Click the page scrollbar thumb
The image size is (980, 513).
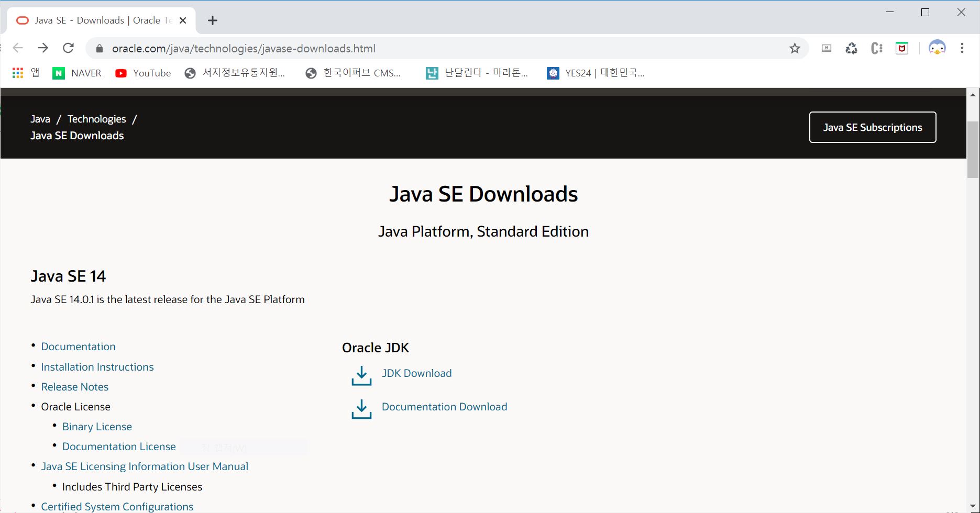[973, 150]
